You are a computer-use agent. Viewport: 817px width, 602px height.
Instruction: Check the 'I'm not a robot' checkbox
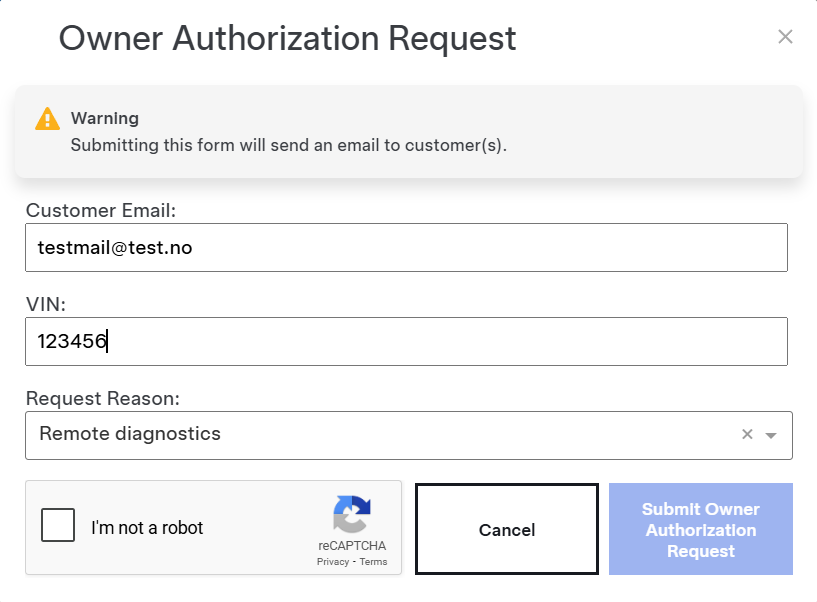(58, 525)
